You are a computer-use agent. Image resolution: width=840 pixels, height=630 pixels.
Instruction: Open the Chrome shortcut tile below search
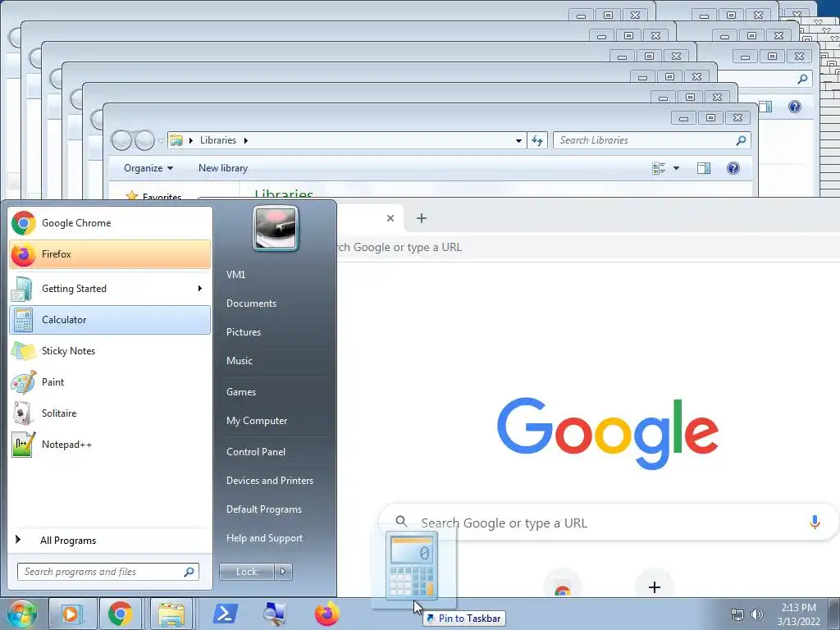563,587
